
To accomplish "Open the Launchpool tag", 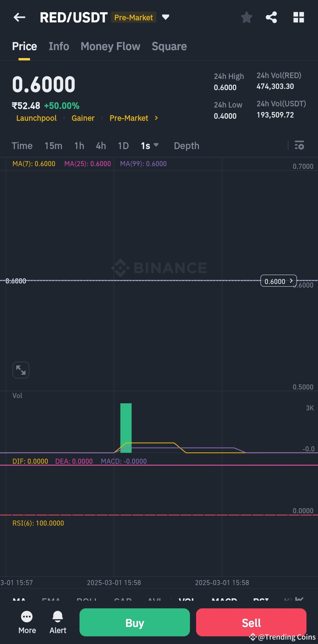I will pos(36,118).
